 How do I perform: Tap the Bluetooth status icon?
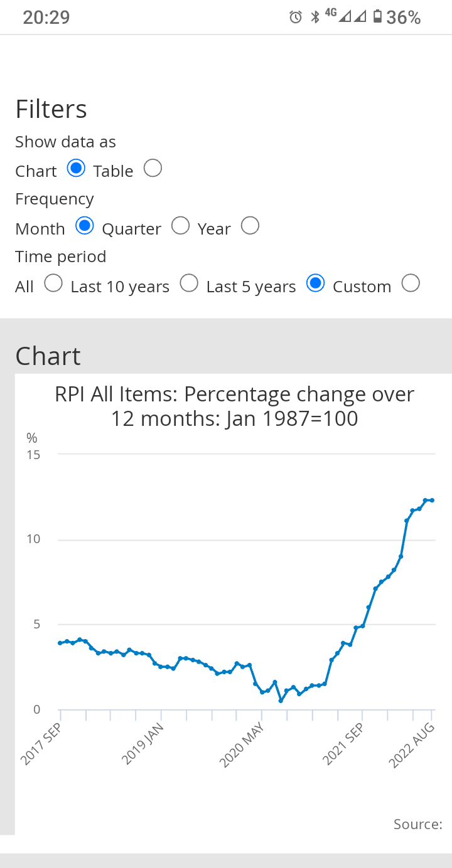coord(315,18)
